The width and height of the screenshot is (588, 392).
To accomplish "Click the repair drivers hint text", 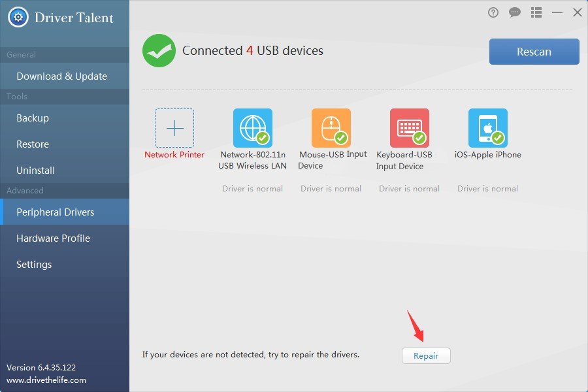I will coord(250,355).
